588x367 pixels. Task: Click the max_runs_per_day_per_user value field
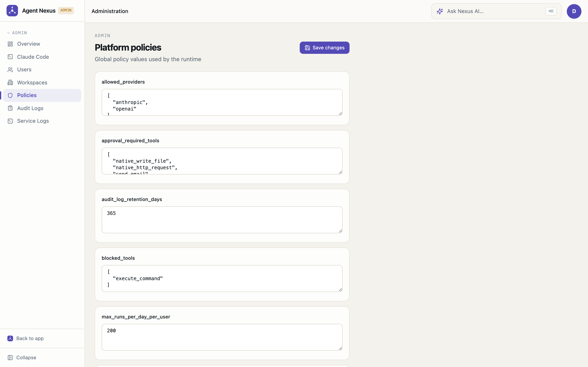(222, 337)
